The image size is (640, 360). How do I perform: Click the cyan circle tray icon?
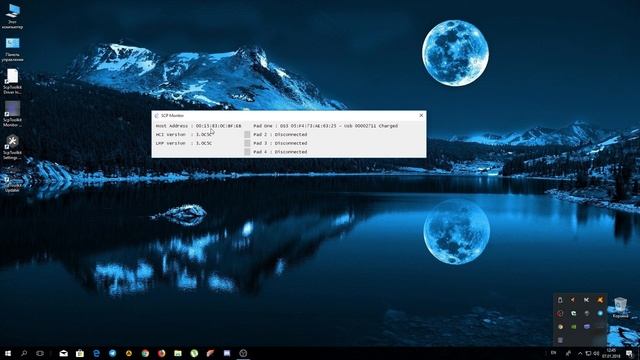(600, 313)
